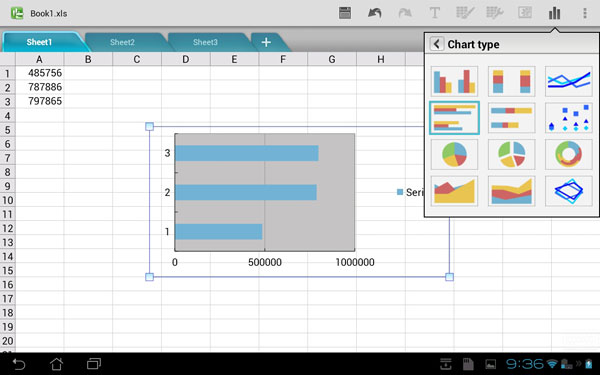Select row 1 header
Viewport: 600px width, 375px height.
pyautogui.click(x=7, y=73)
